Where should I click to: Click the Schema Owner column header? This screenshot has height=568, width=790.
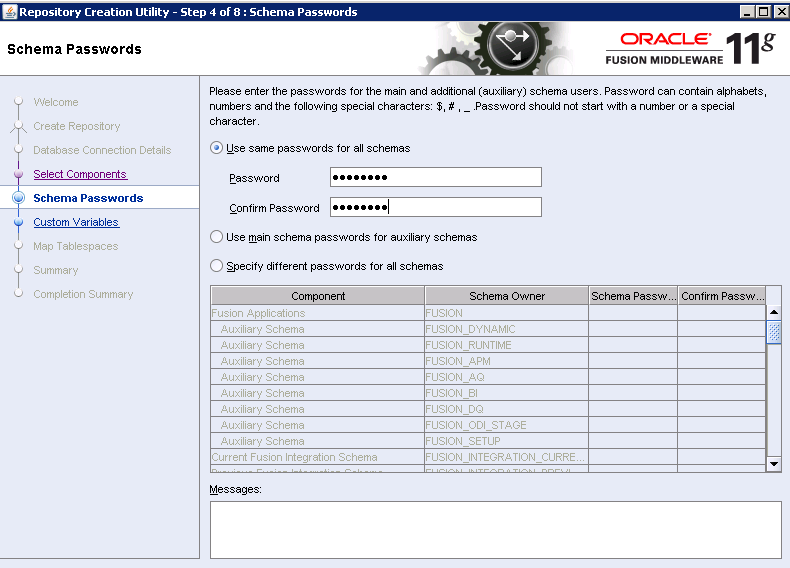tap(507, 296)
